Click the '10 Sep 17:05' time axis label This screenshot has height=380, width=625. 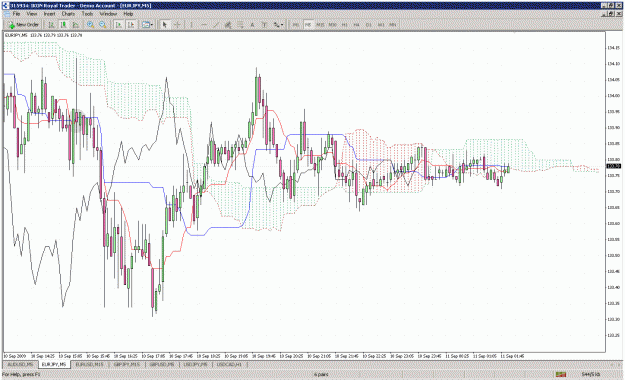pos(153,356)
